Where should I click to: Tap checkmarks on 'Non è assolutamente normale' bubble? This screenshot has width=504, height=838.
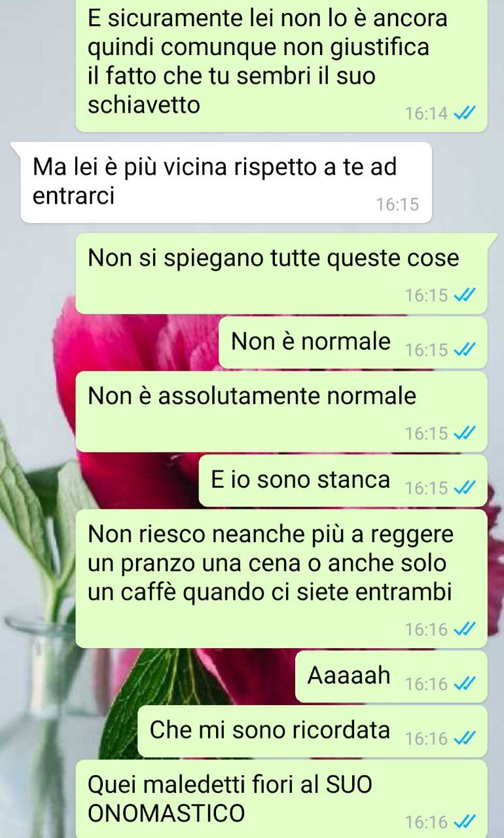click(x=463, y=433)
